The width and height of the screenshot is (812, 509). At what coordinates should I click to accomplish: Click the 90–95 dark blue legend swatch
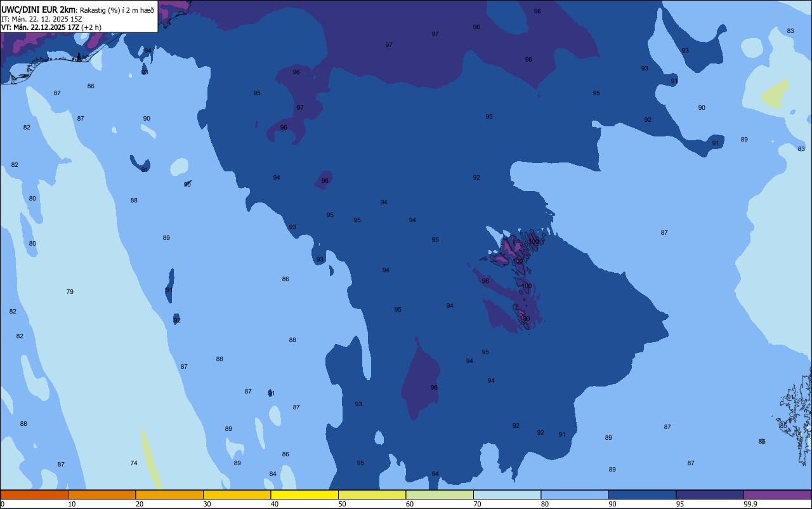(642, 494)
